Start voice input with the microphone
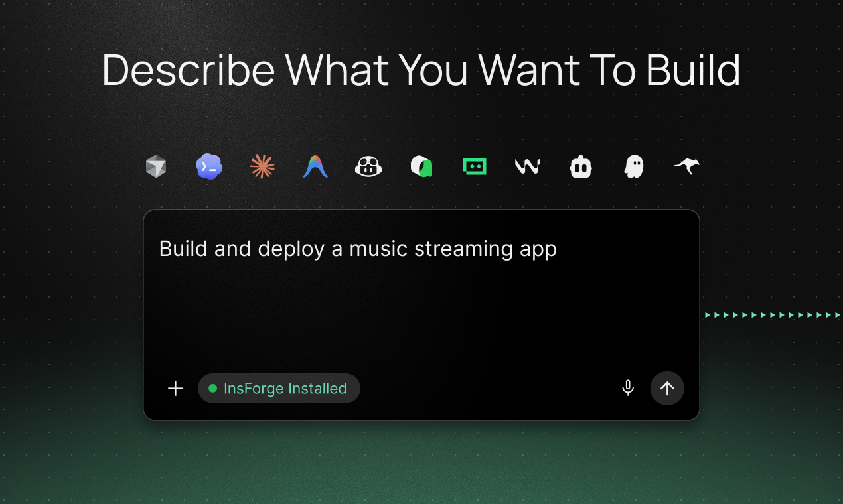The height and width of the screenshot is (504, 843). pyautogui.click(x=628, y=389)
